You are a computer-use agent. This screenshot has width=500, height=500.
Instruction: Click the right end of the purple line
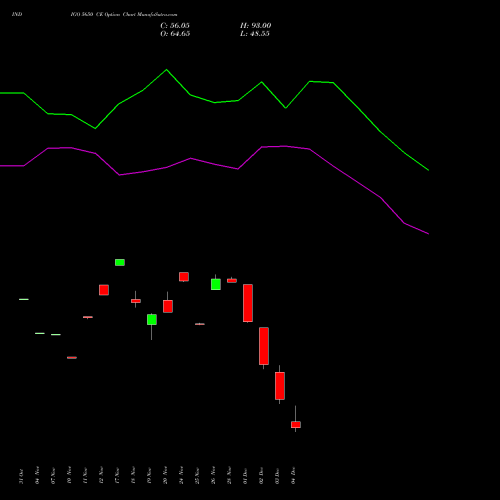point(428,234)
